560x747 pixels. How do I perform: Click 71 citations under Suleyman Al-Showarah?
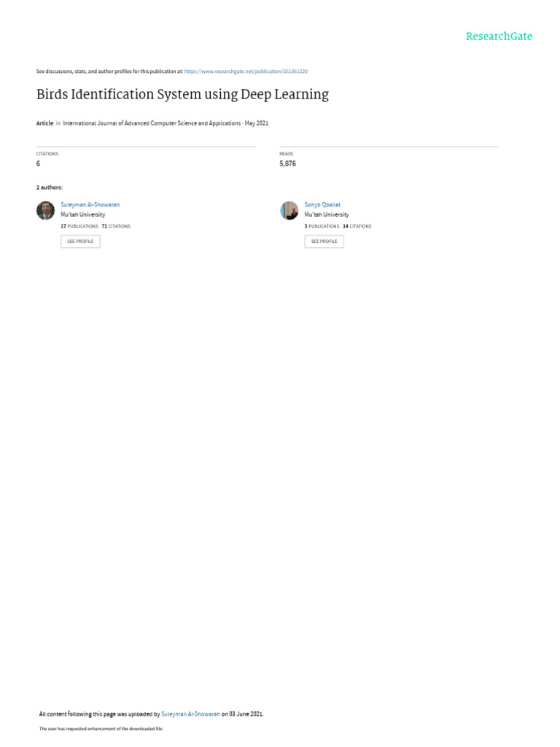(x=116, y=226)
